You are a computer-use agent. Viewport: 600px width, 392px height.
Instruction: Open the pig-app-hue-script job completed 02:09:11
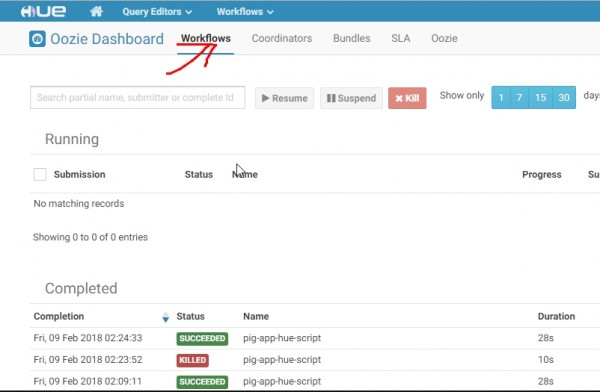tap(282, 381)
